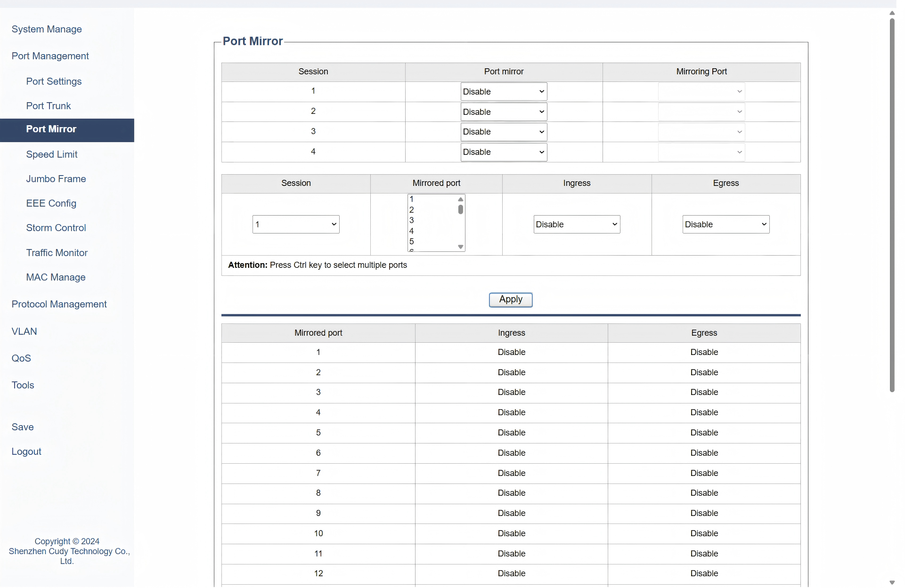
Task: Expand Session 2 Mirroring Port dropdown
Action: [x=701, y=112]
